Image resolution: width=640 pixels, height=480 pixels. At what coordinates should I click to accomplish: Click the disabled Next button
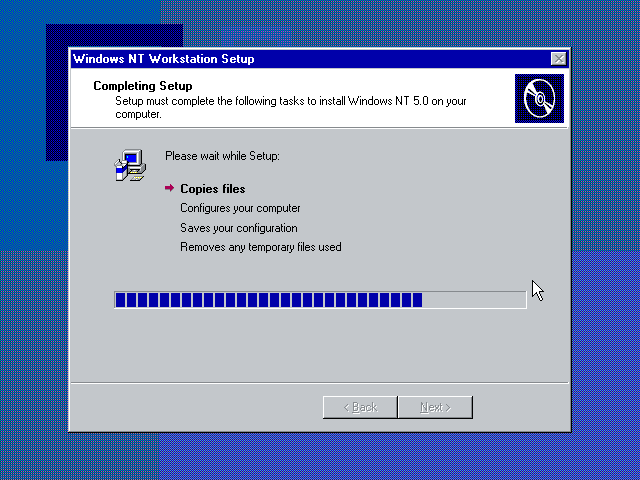[436, 407]
